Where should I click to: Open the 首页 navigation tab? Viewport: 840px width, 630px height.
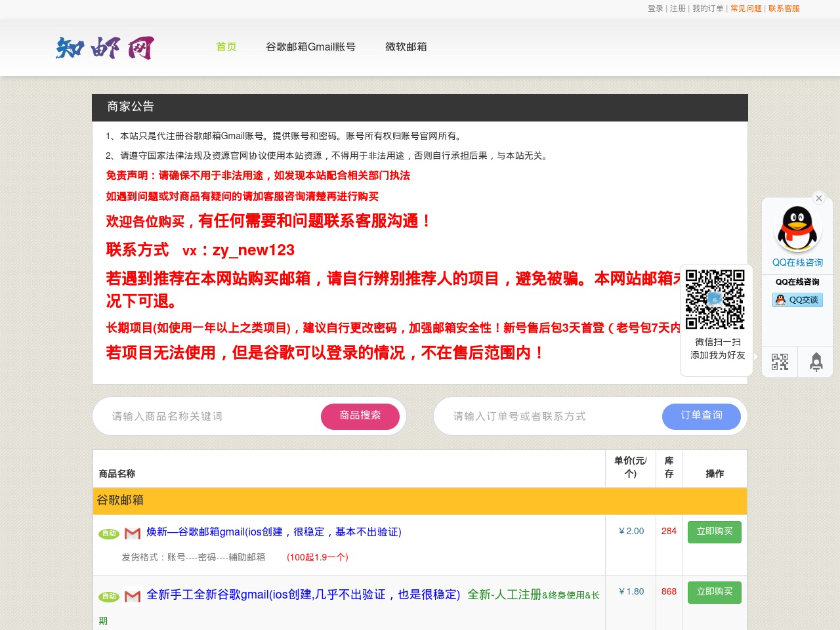[x=226, y=47]
